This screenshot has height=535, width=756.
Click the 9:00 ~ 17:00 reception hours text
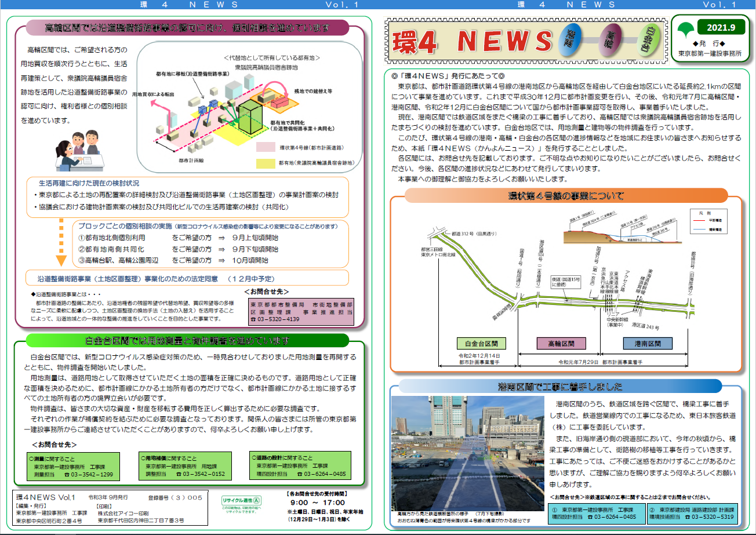click(x=318, y=503)
